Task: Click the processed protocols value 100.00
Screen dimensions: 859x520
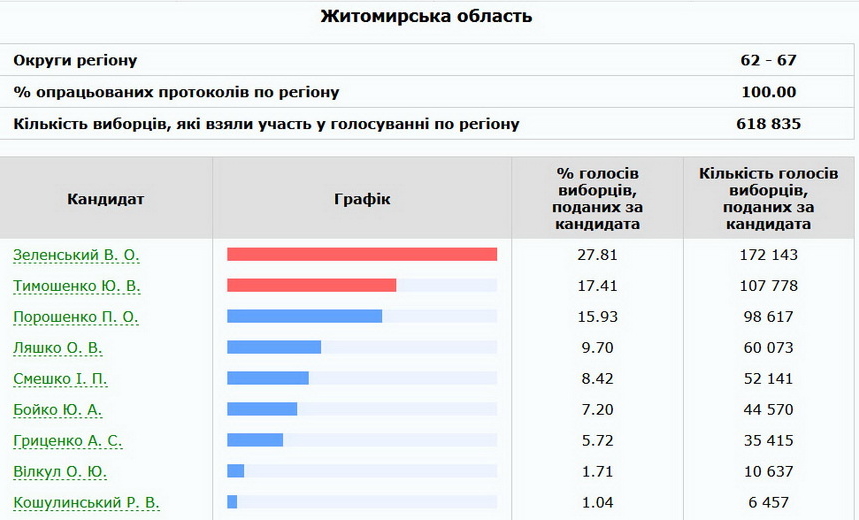Action: coord(768,92)
